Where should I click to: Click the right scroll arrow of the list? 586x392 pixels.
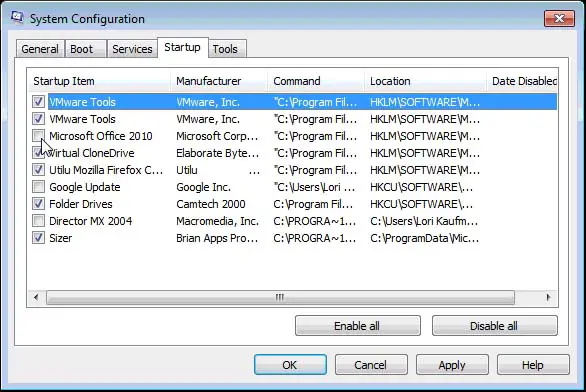click(x=548, y=297)
